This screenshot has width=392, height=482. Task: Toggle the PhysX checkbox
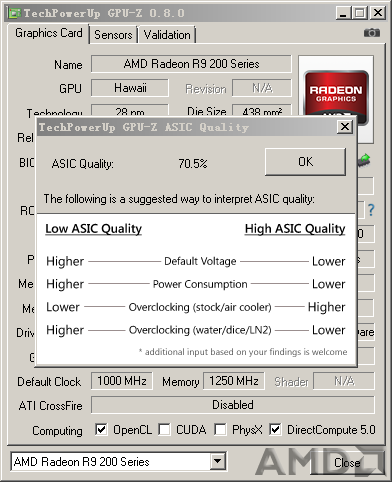tap(220, 429)
